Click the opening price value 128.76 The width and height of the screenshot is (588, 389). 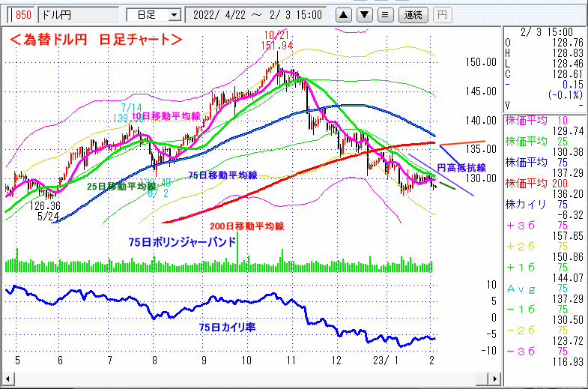tap(568, 43)
